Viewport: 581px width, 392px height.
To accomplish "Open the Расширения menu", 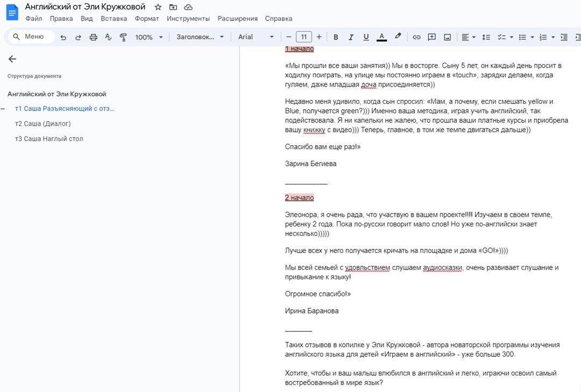I will (238, 18).
